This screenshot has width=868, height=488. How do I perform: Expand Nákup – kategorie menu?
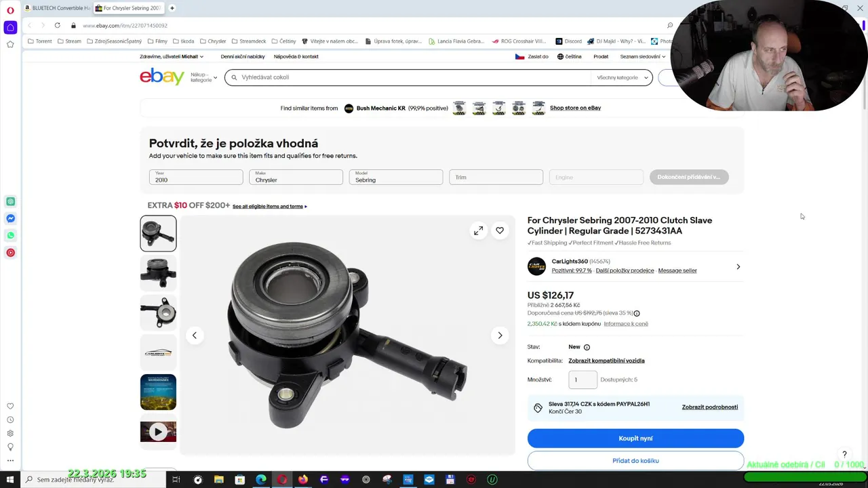coord(203,77)
